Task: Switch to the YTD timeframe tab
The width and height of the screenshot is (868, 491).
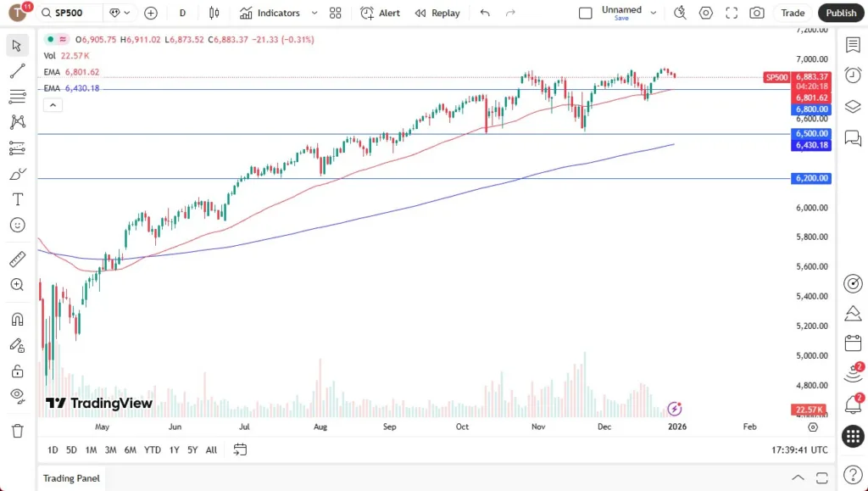Action: pos(153,450)
